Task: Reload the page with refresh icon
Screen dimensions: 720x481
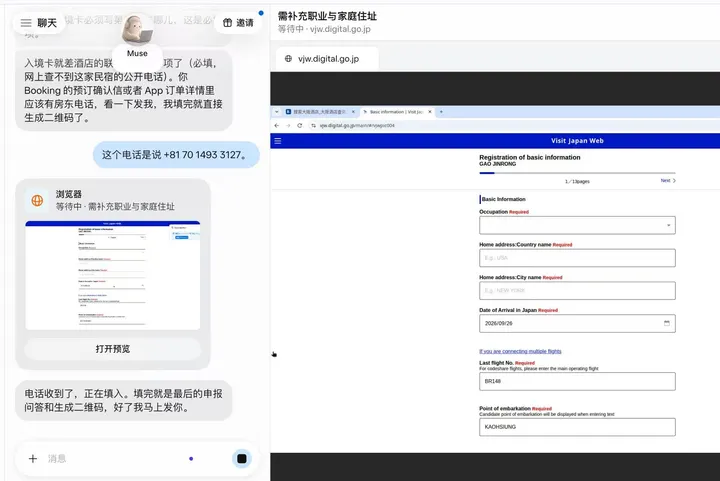Action: point(299,125)
